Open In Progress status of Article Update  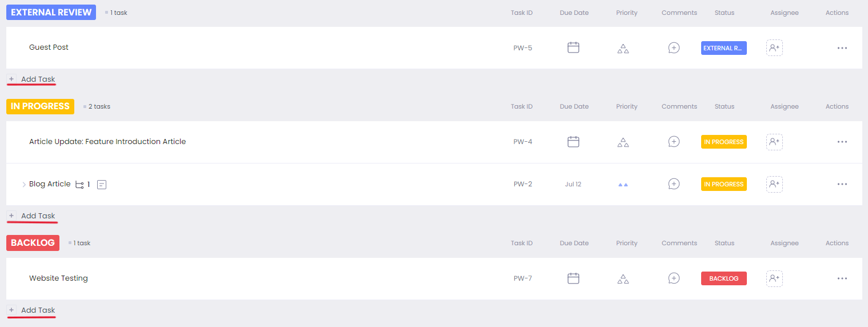tap(723, 142)
